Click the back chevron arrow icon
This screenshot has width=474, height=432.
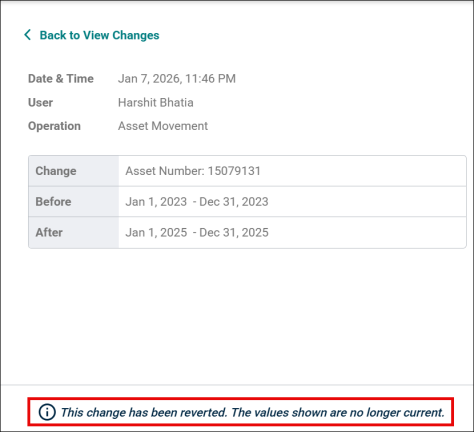point(28,35)
